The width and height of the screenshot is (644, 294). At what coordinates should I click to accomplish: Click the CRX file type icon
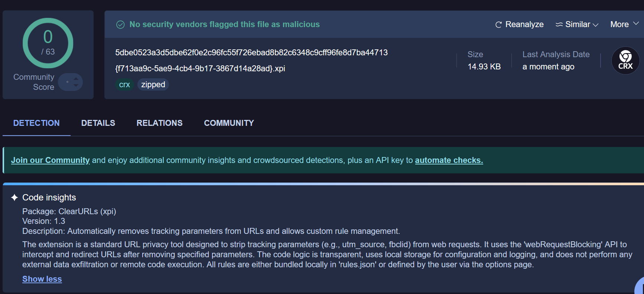click(625, 61)
